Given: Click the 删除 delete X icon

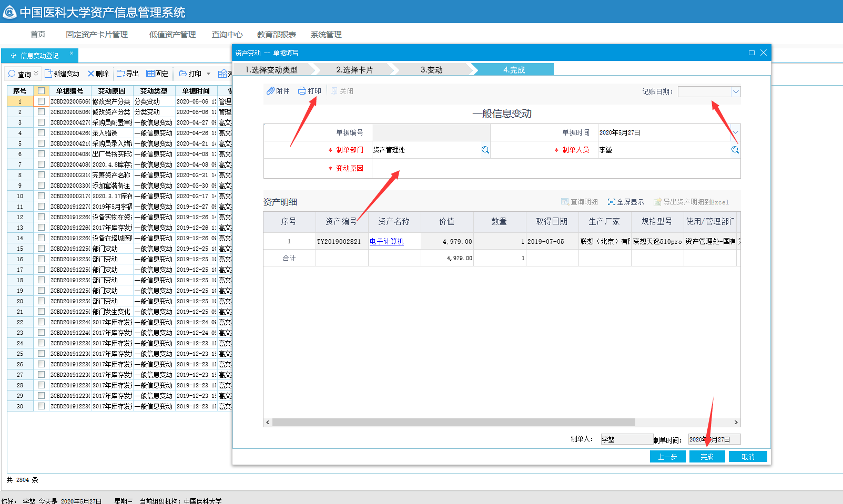Looking at the screenshot, I should tap(91, 74).
